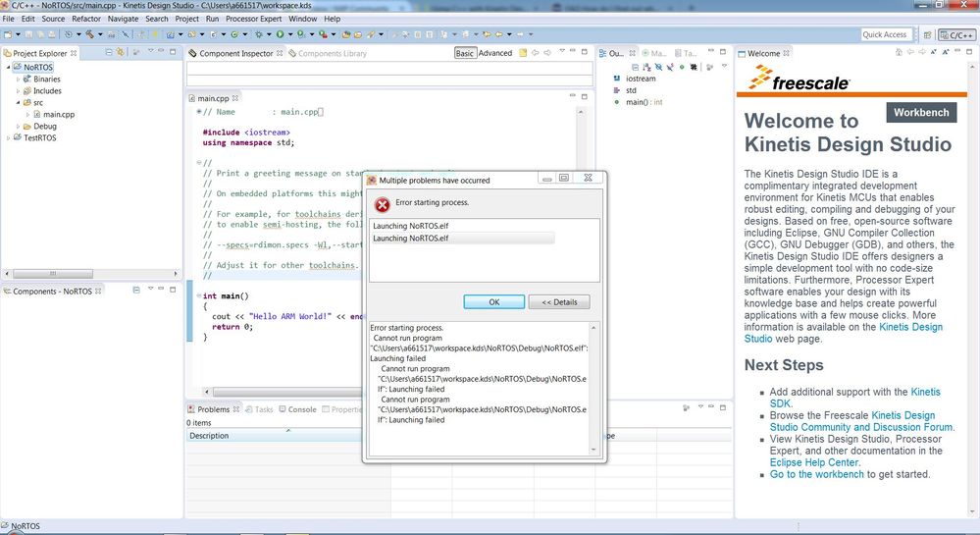
Task: Click the Workbench button in Welcome
Action: coord(921,113)
